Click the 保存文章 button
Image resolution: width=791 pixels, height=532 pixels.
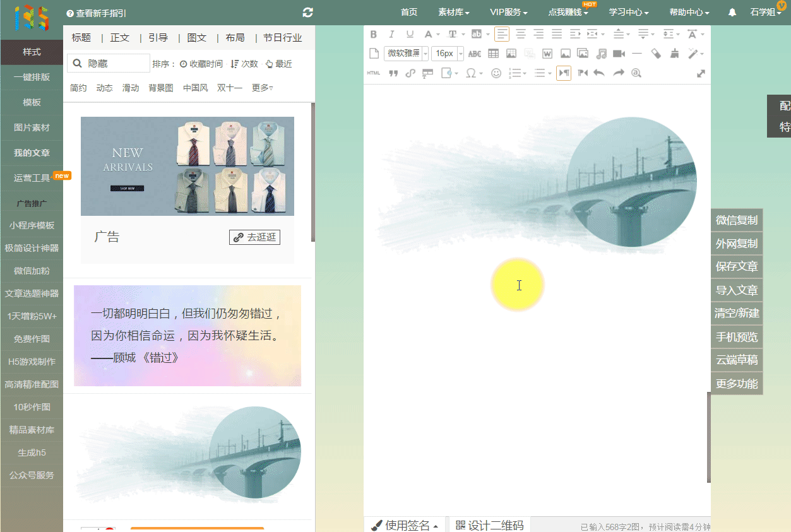tap(736, 267)
